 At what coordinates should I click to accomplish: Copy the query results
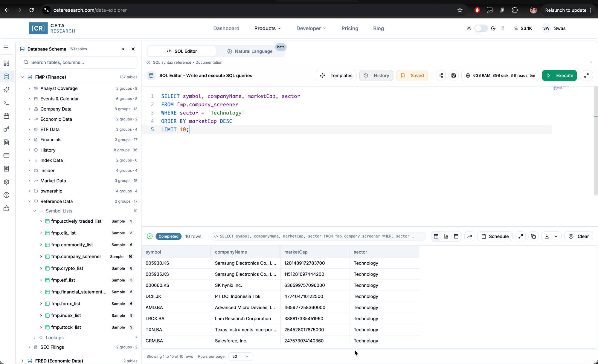533,236
